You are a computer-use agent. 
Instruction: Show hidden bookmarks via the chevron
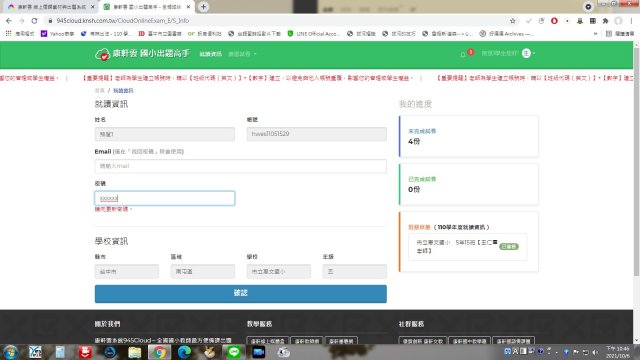click(x=595, y=33)
